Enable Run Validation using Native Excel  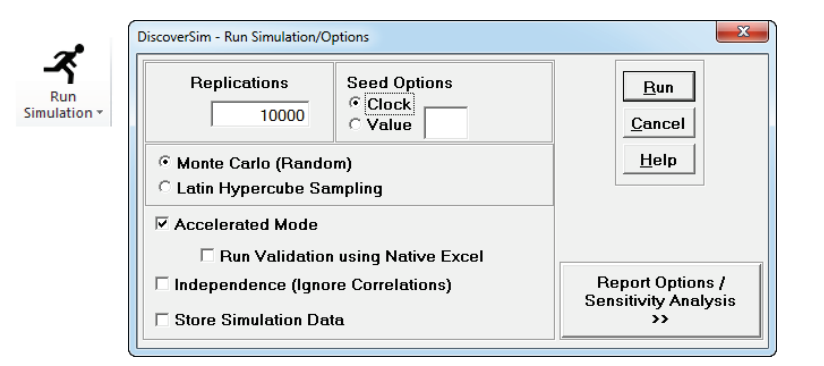[208, 256]
